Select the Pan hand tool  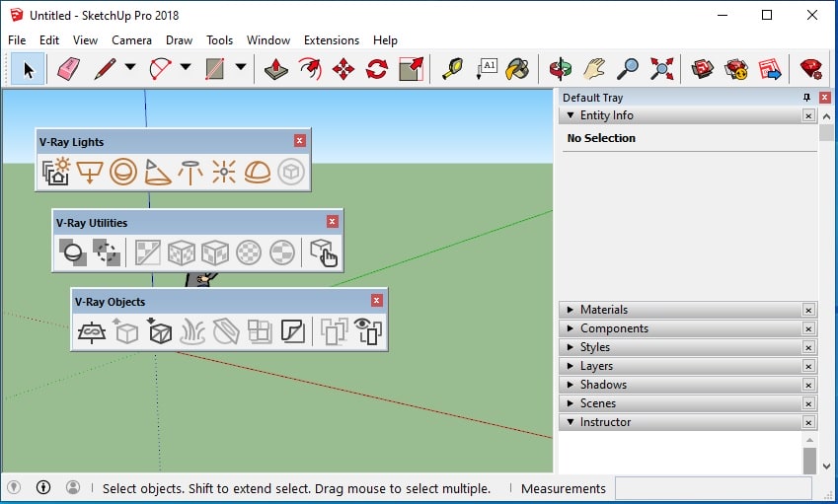[594, 69]
